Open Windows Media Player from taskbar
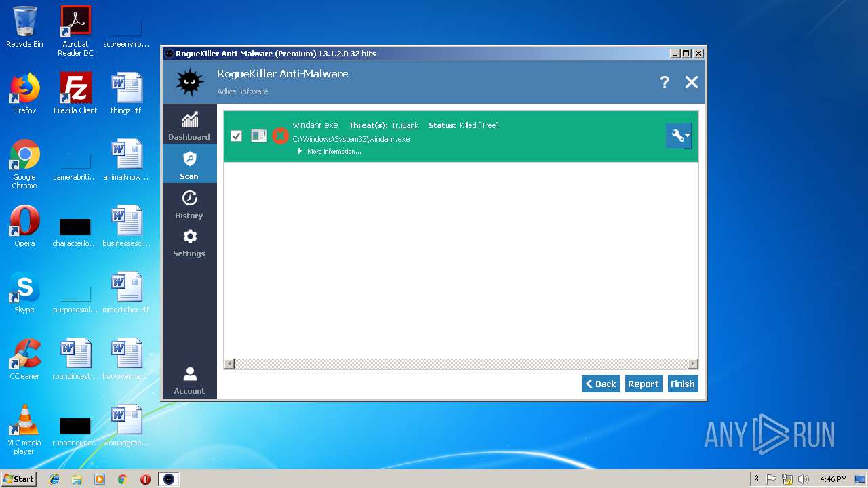 point(100,479)
